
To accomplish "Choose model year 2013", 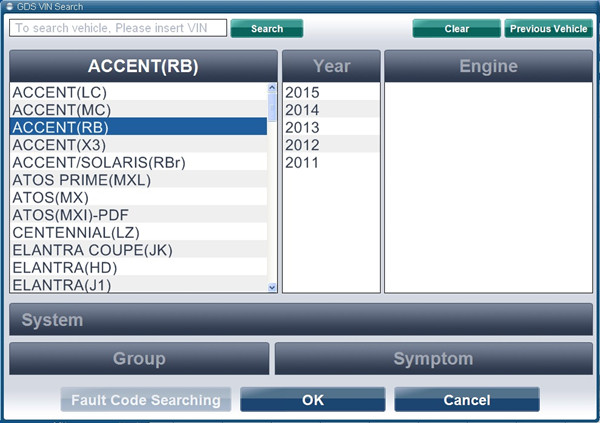I will [x=331, y=127].
